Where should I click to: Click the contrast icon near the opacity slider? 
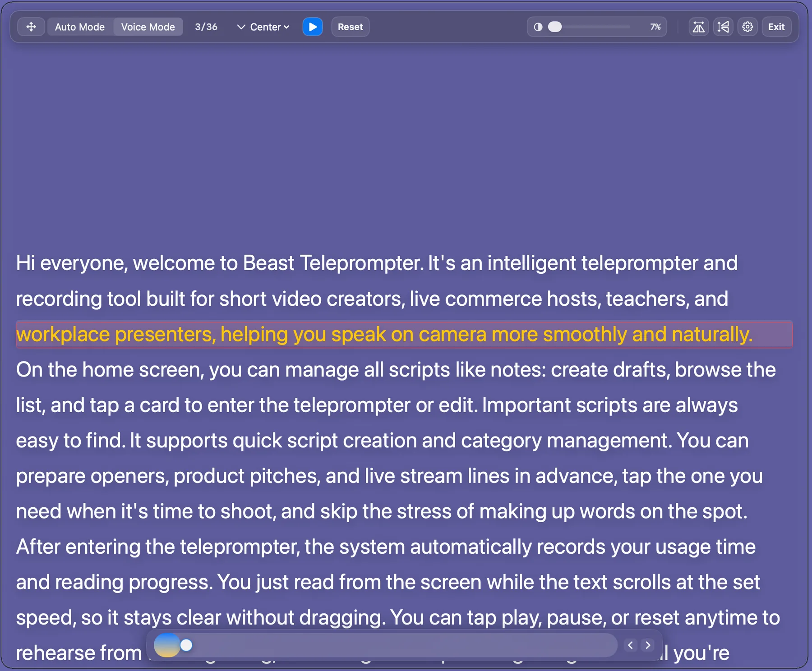[x=537, y=27]
